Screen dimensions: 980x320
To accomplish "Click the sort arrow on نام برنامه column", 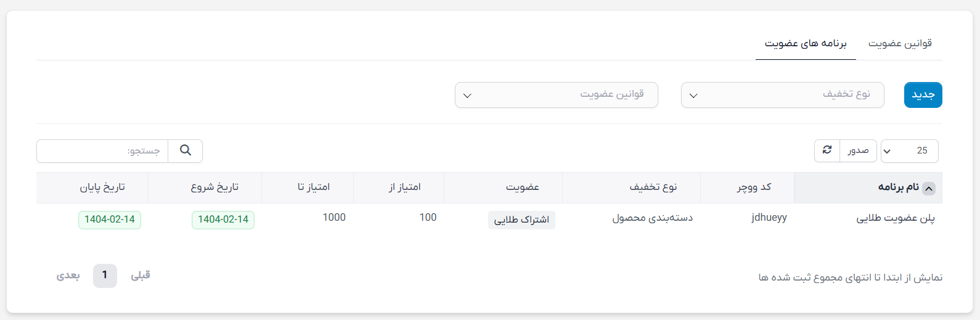I will [929, 189].
